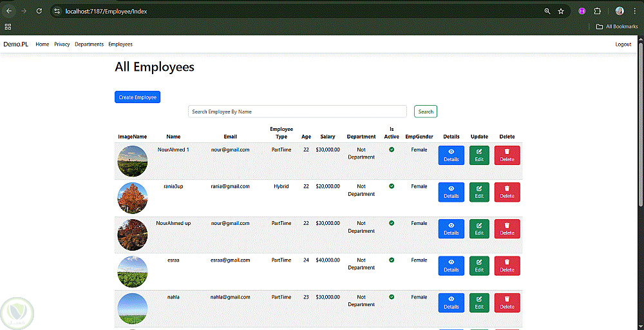Screen dimensions: 644x330
Task: Go to the Privacy nav link
Action: click(62, 44)
